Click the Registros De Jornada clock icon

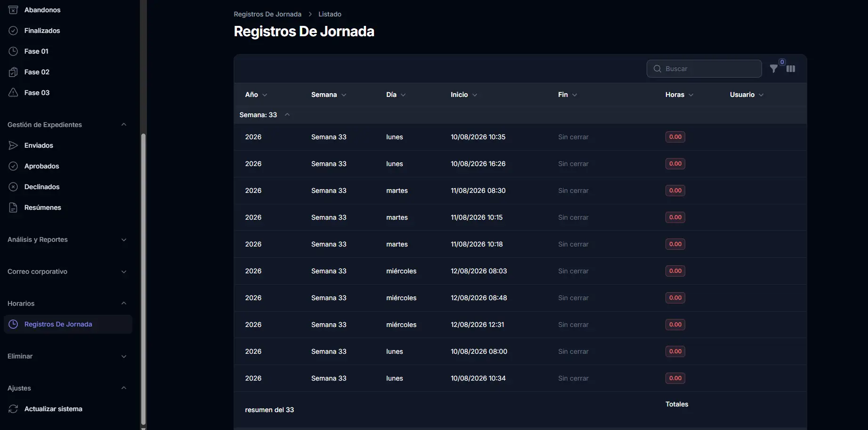point(13,324)
